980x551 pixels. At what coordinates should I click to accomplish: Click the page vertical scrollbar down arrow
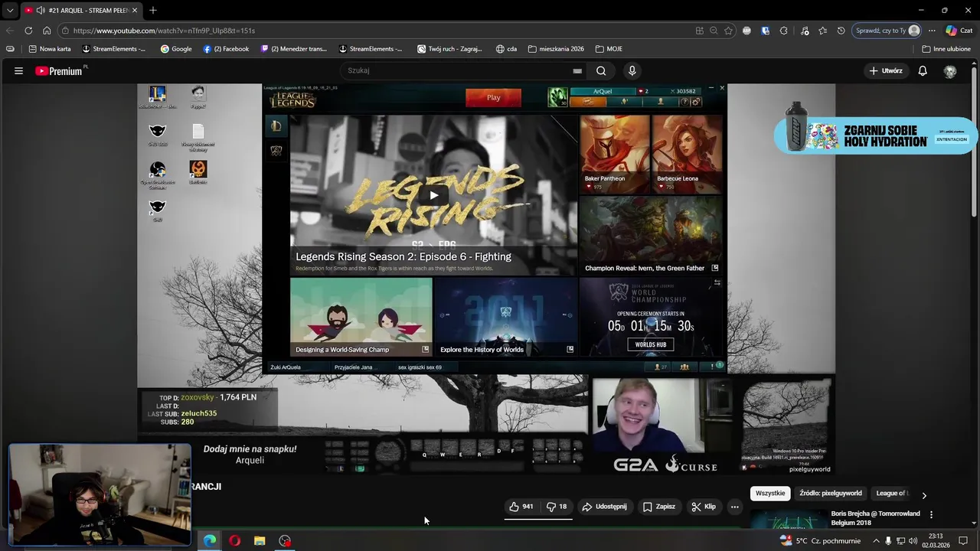[x=974, y=523]
